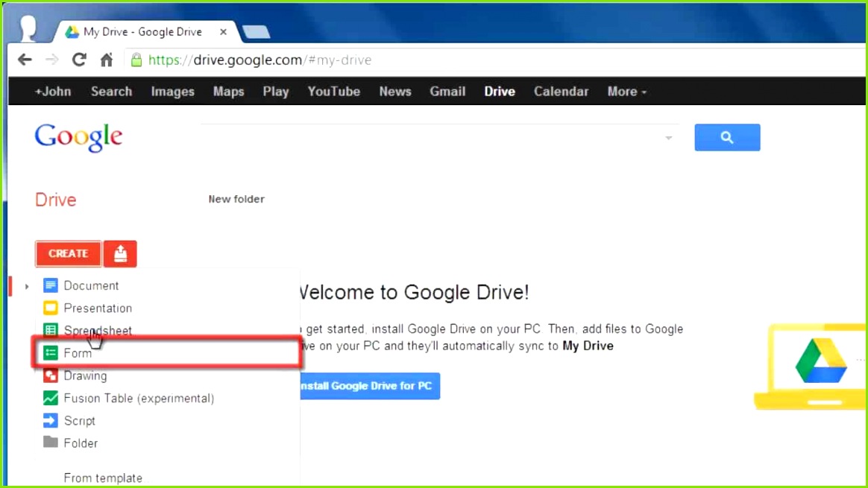Open From template option
This screenshot has height=488, width=868.
pyautogui.click(x=103, y=478)
